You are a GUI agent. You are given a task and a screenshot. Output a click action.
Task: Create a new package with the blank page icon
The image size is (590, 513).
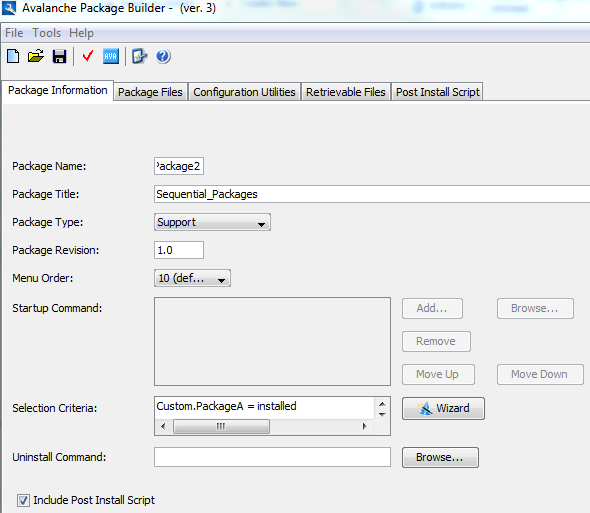[x=13, y=56]
